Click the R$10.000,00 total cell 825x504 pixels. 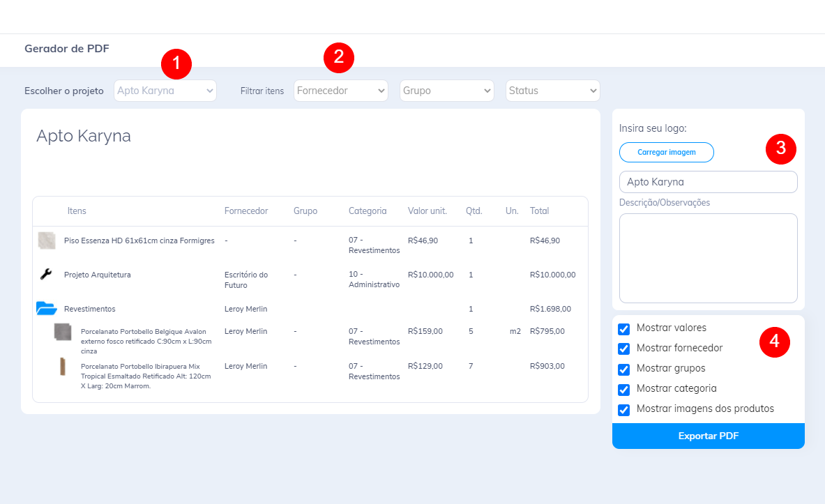click(x=552, y=275)
